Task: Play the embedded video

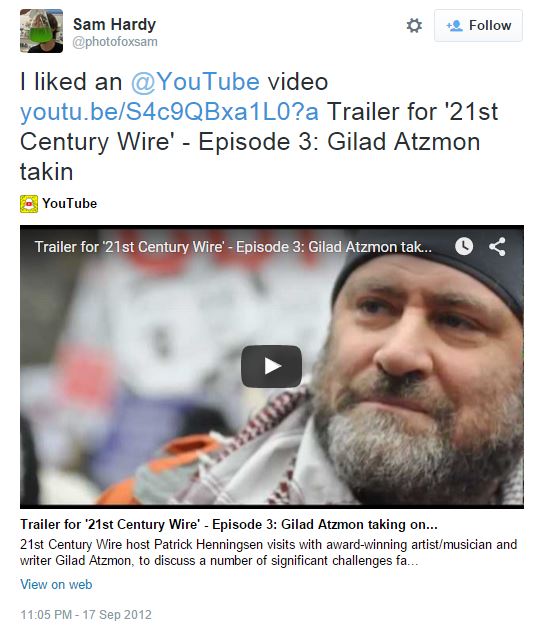Action: coord(271,366)
